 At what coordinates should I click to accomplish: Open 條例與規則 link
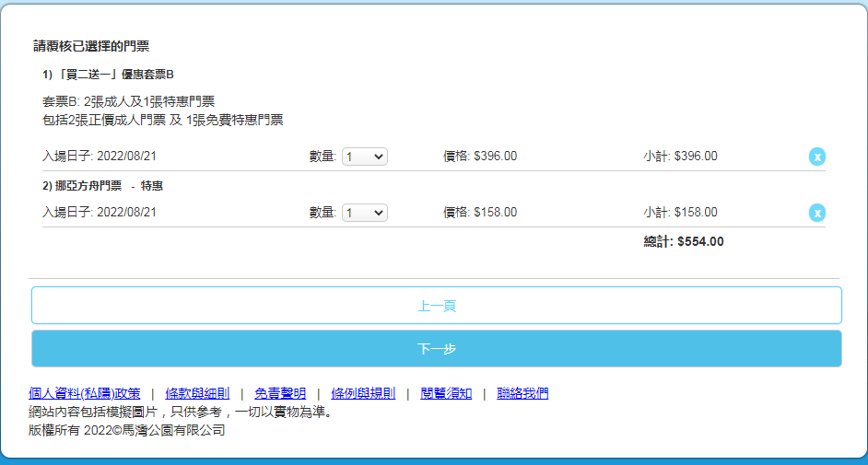tap(363, 393)
